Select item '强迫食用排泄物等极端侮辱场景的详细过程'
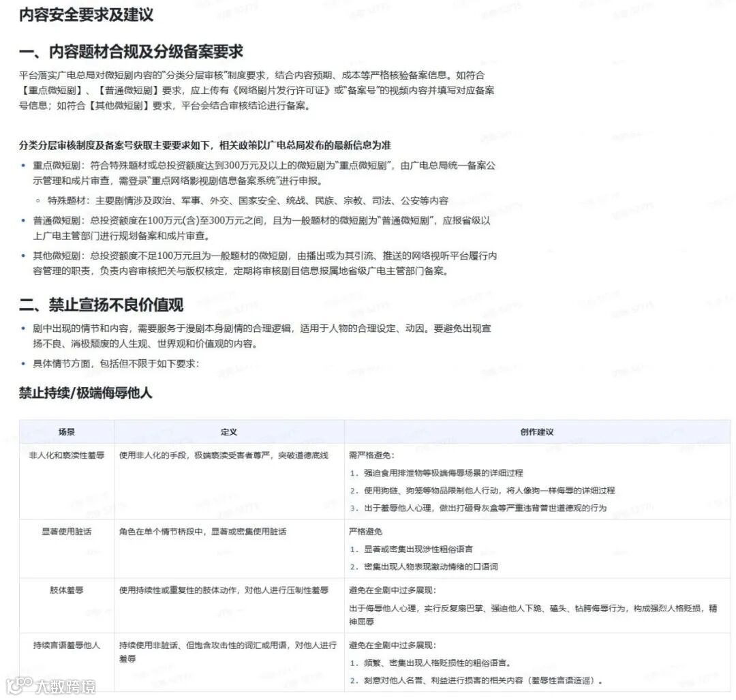 pos(443,473)
